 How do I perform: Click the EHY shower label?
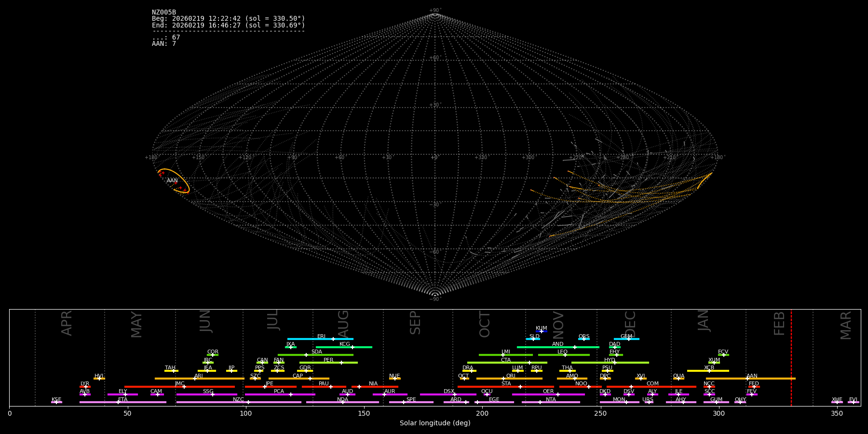[614, 352]
